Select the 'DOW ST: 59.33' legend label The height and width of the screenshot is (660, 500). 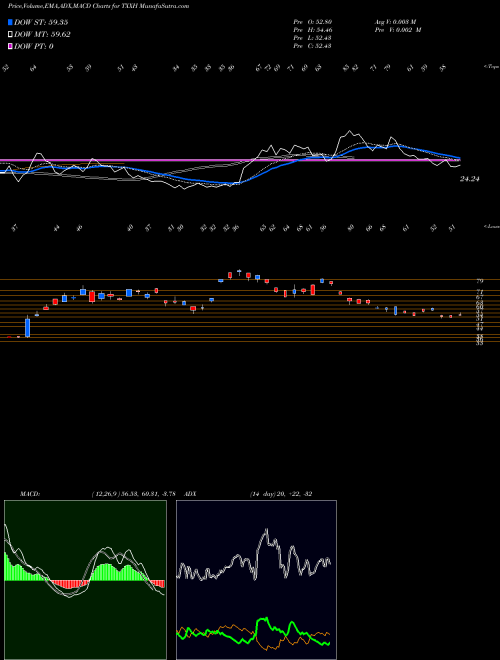pyautogui.click(x=41, y=22)
